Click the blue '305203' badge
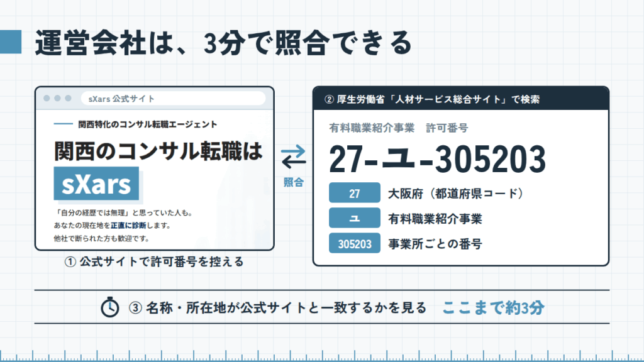 point(355,243)
